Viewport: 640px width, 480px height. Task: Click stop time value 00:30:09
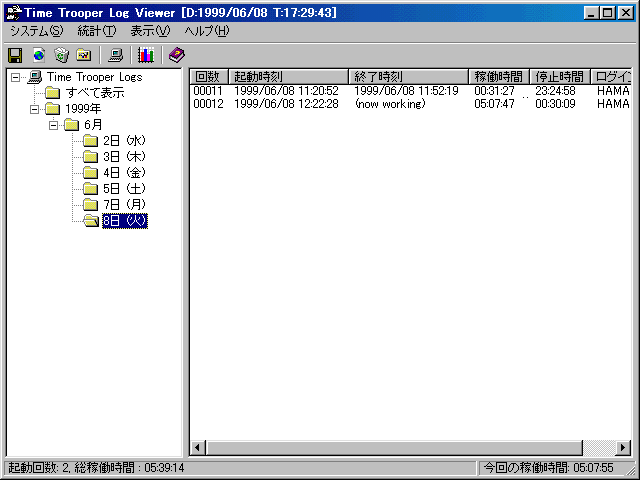[555, 104]
